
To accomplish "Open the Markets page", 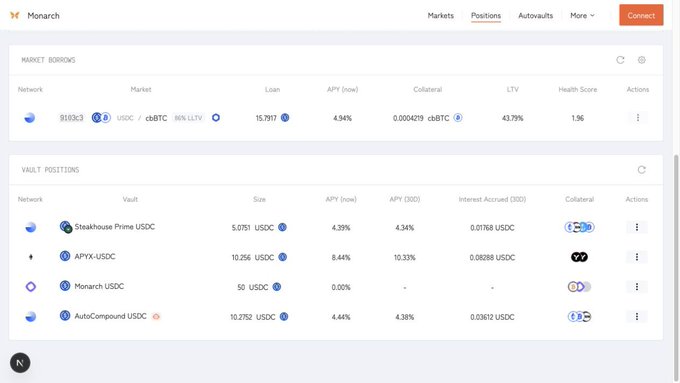I will point(441,16).
